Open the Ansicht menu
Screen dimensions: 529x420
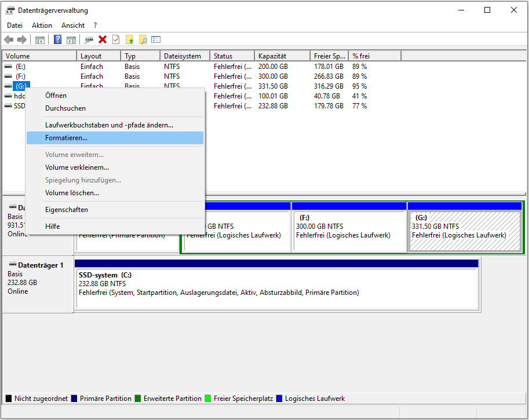(73, 25)
